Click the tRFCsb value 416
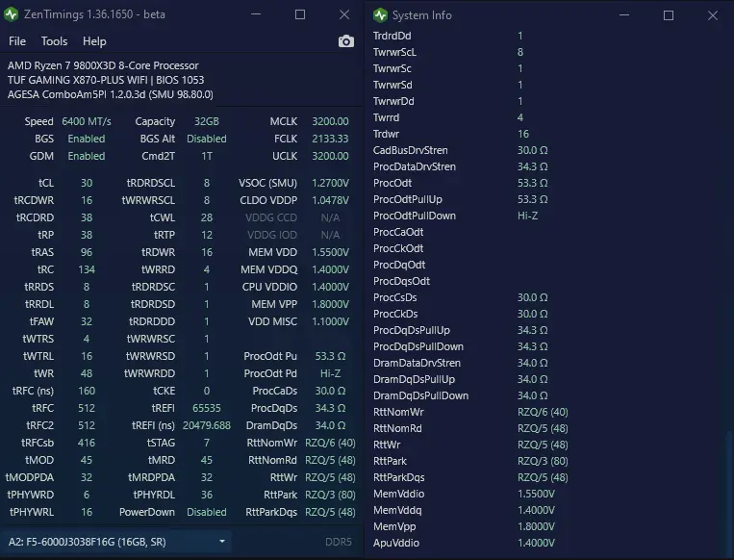734x560 pixels. pyautogui.click(x=87, y=443)
